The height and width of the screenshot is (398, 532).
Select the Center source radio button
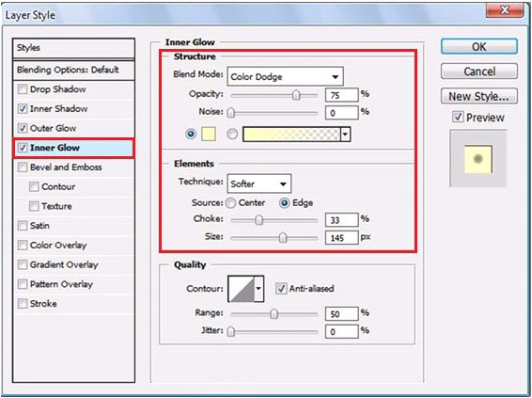[x=230, y=203]
